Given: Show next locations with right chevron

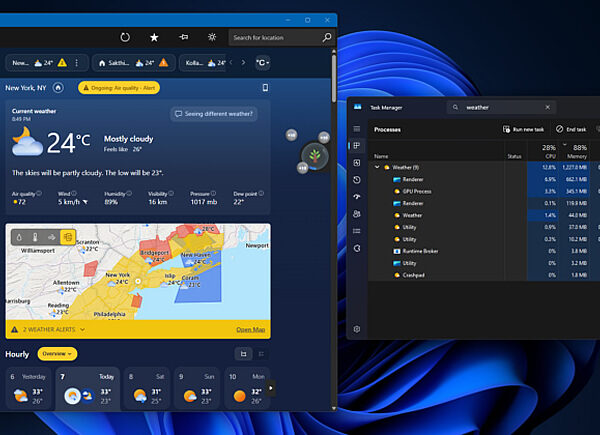Looking at the screenshot, I should point(243,62).
